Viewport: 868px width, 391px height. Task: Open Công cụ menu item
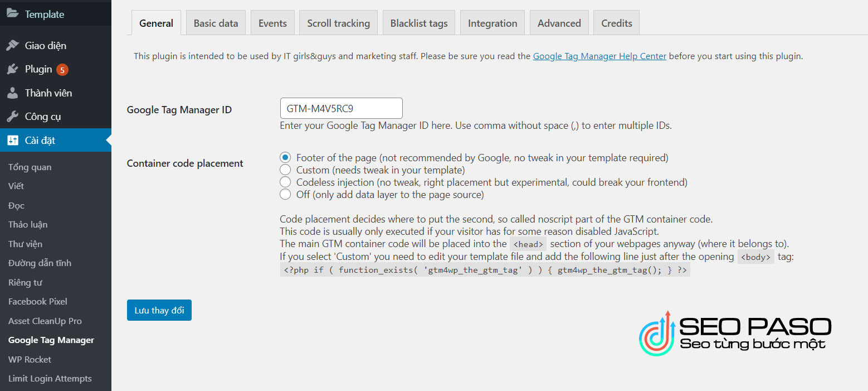pos(56,117)
